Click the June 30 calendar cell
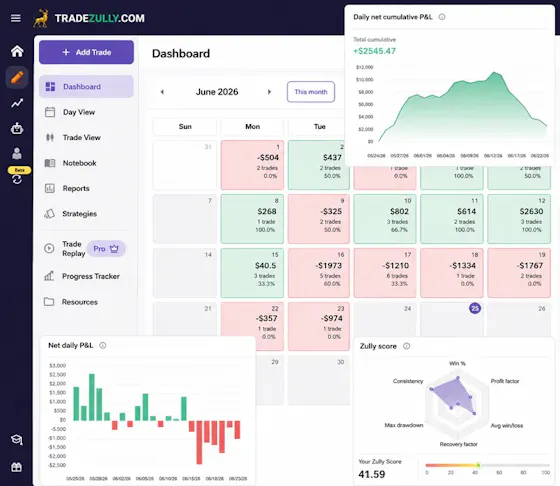 click(319, 381)
